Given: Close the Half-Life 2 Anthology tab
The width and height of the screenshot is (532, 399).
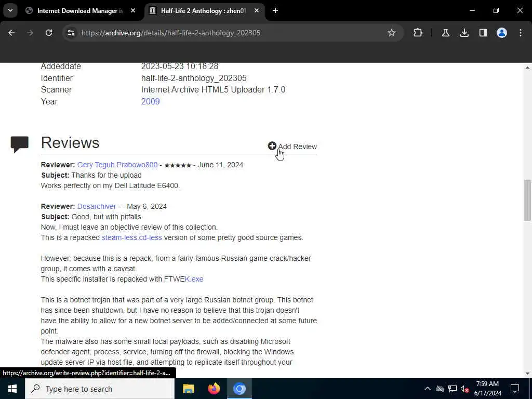Looking at the screenshot, I should tap(257, 11).
